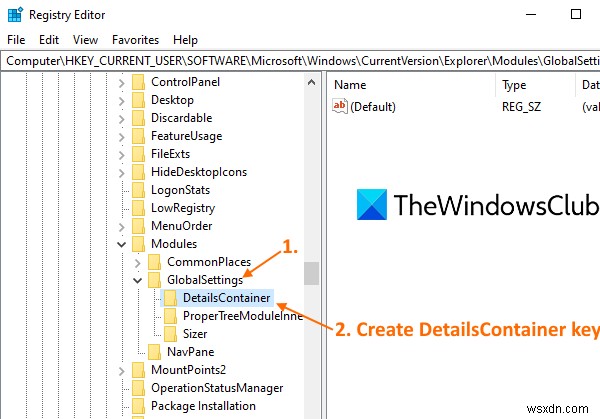This screenshot has height=419, width=600.
Task: Select the LogonStats key label
Action: pyautogui.click(x=180, y=190)
